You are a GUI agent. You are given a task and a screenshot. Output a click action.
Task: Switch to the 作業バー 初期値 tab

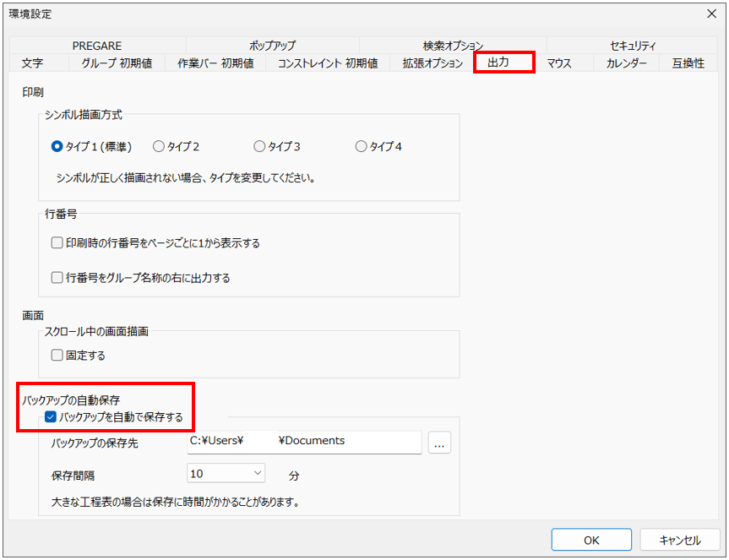[215, 63]
